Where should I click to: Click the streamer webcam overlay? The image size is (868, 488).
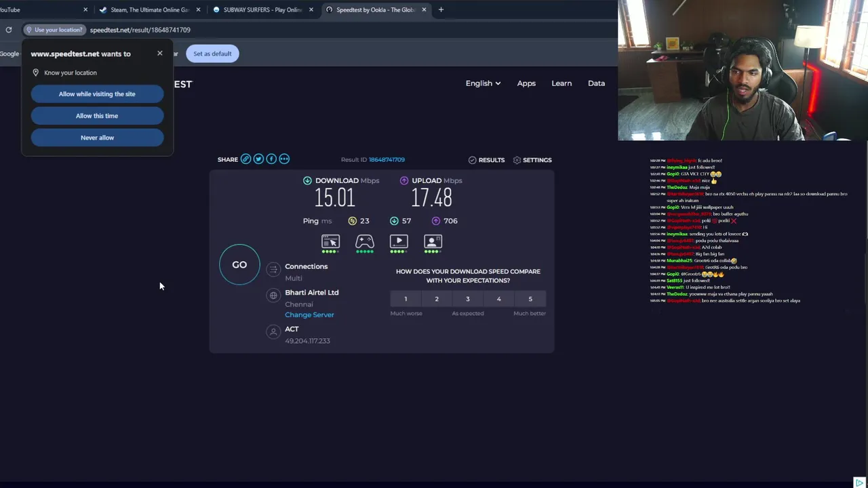(x=743, y=70)
